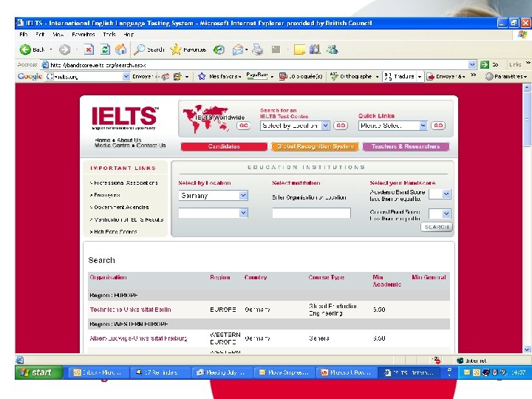Open the Google search box dropdown
Screen dimensions: 532x399
(x=126, y=76)
